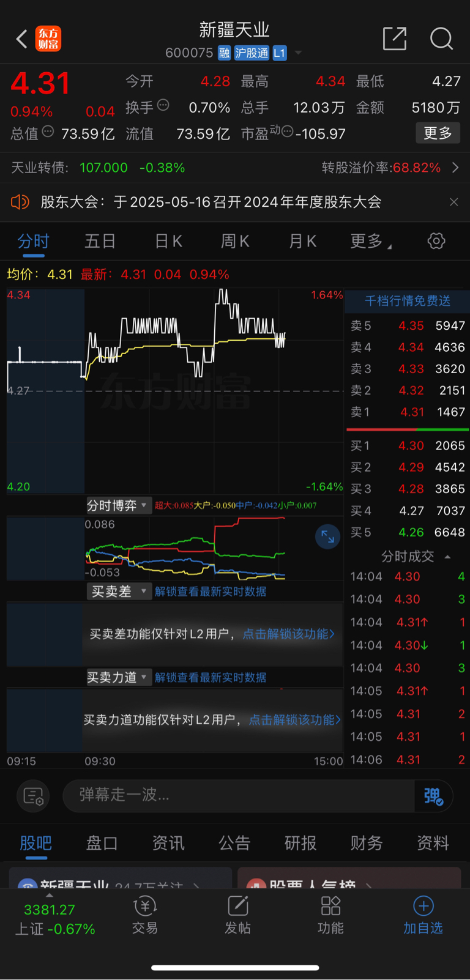Tap the back arrow icon
This screenshot has width=470, height=980.
tap(21, 39)
